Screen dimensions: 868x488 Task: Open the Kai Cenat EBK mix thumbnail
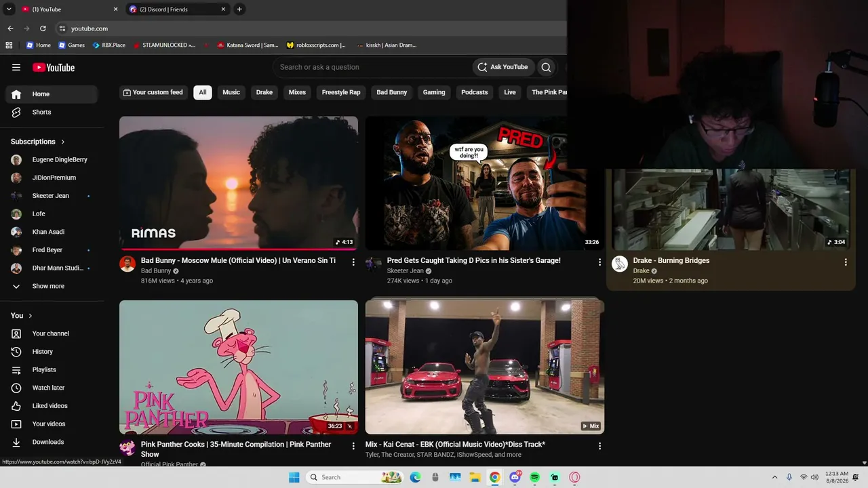tap(485, 367)
